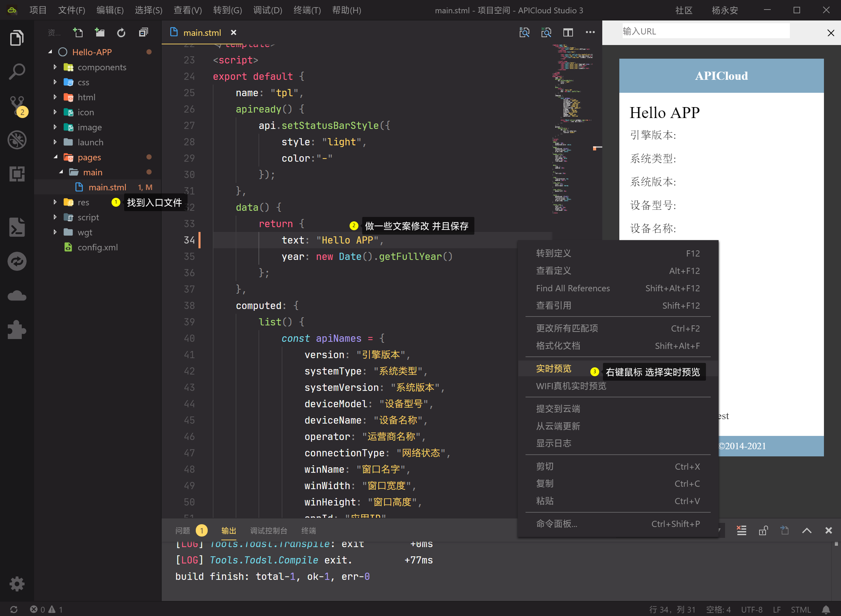Viewport: 841px width, 616px height.
Task: Open the settings gear icon
Action: pos(17,584)
